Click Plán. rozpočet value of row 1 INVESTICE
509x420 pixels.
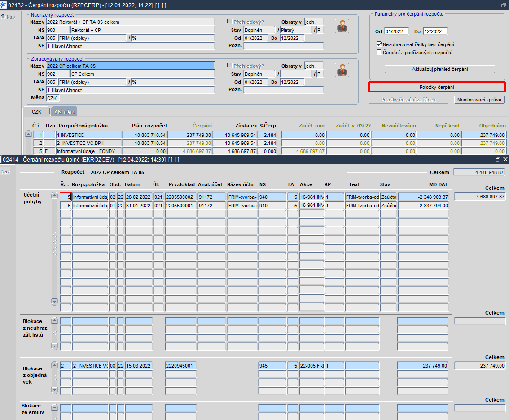click(145, 135)
